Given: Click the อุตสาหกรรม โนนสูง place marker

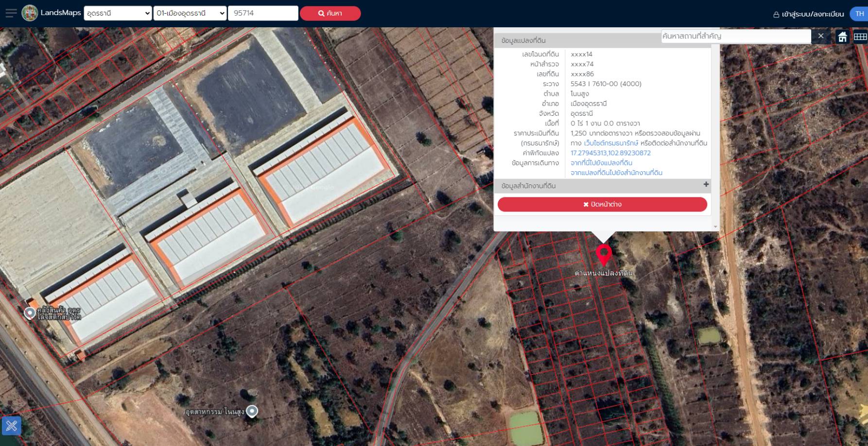Looking at the screenshot, I should coord(252,411).
